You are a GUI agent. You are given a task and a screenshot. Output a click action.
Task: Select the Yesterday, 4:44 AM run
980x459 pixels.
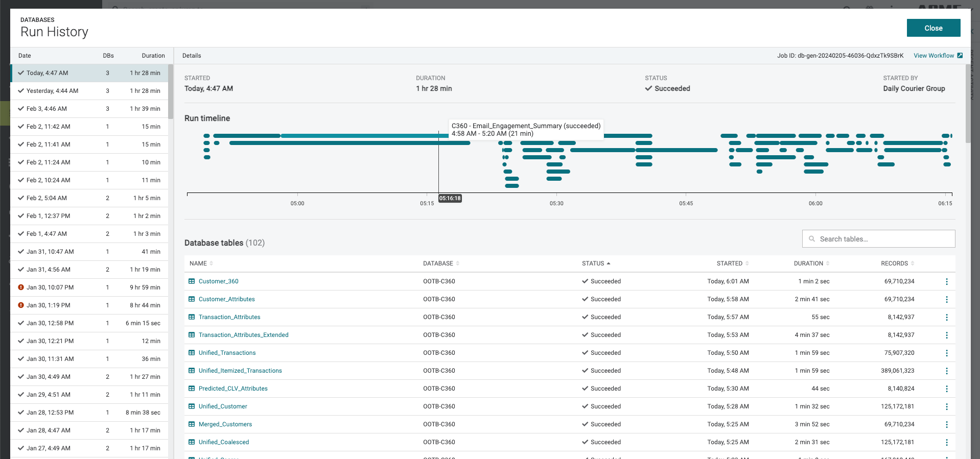pyautogui.click(x=89, y=91)
